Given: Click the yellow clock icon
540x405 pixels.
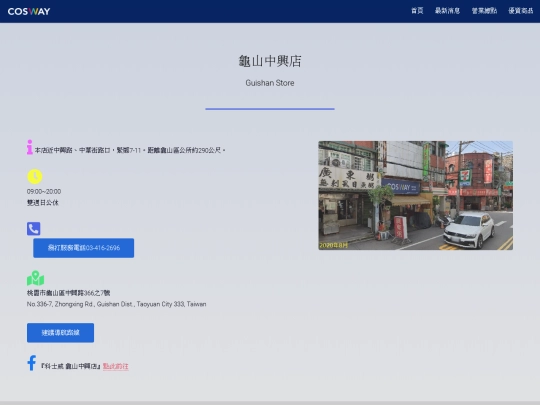Looking at the screenshot, I should (35, 176).
